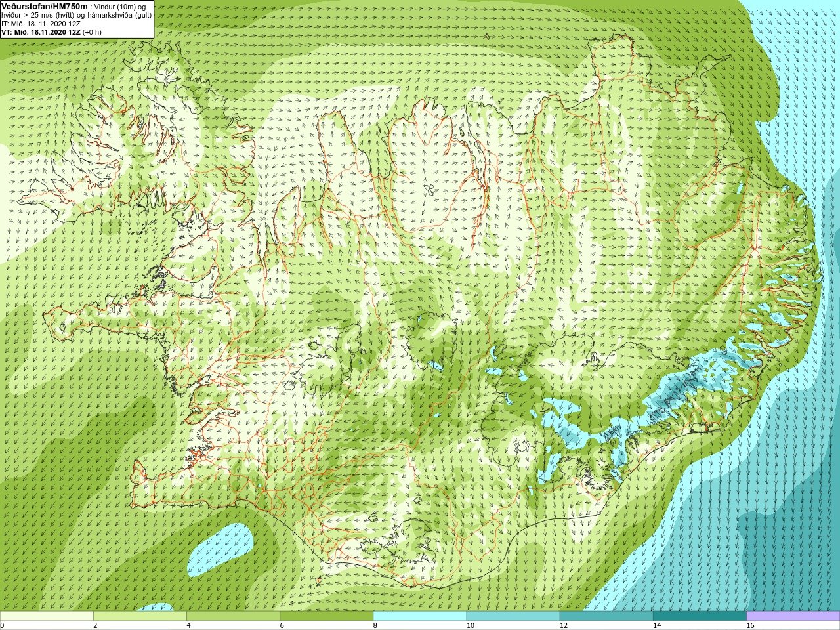This screenshot has width=840, height=630.
Task: Click the 'Veðurstofan/HM750m' title text
Action: (x=43, y=6)
